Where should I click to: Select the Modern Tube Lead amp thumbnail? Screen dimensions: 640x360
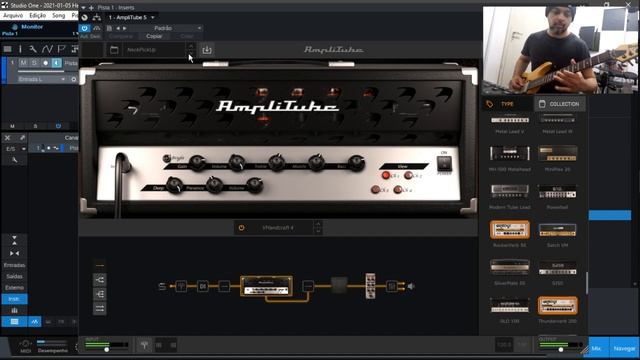[x=510, y=191]
